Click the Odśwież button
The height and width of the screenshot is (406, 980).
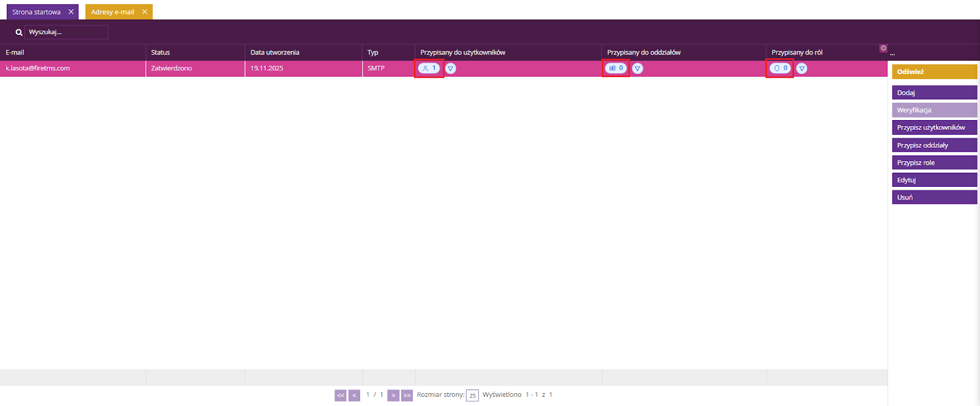click(935, 72)
